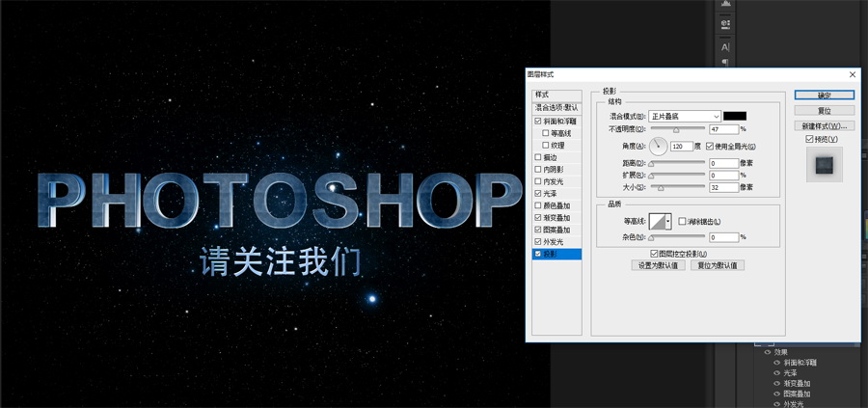This screenshot has width=868, height=408.
Task: Click the 距离 pixel value field
Action: [x=723, y=163]
